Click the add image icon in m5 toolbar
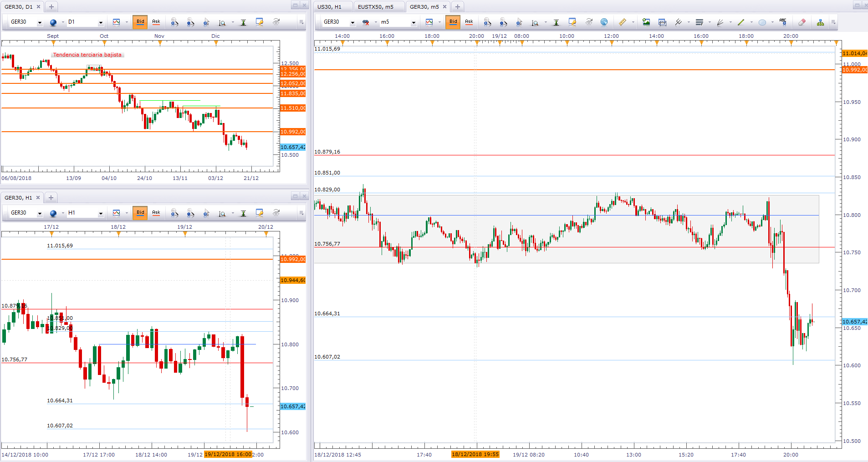Image resolution: width=868 pixels, height=462 pixels. 646,22
